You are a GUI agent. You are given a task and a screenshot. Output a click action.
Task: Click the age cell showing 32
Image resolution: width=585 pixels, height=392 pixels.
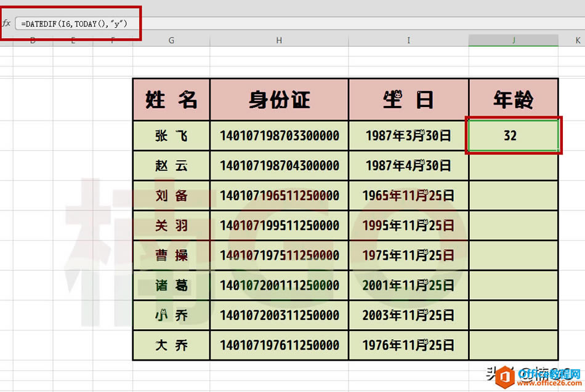[x=514, y=136]
